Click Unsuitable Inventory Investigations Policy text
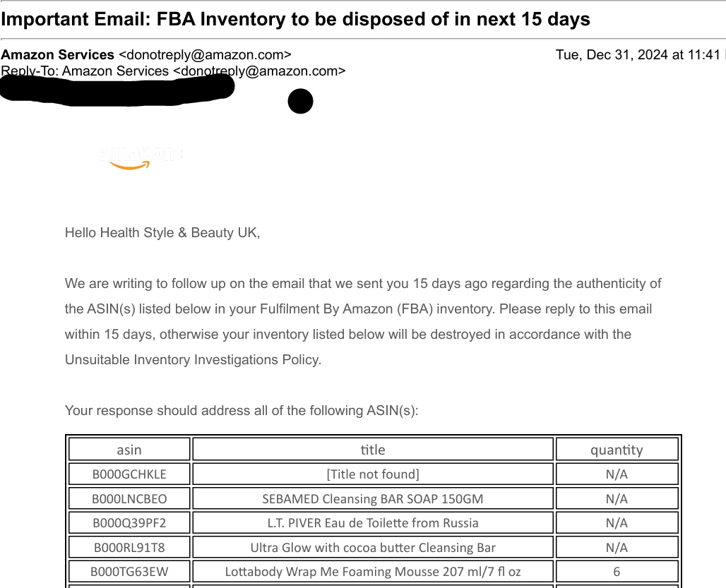726x588 pixels. 193,359
